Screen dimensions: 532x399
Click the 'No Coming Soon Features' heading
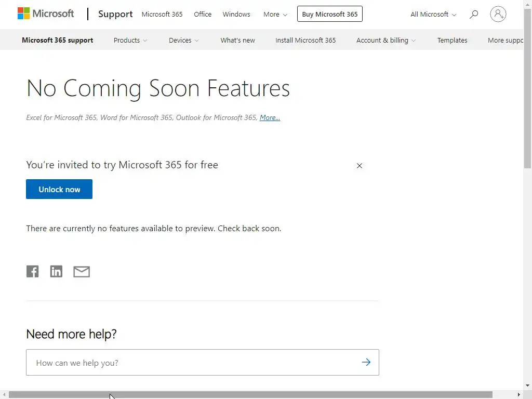coord(158,88)
